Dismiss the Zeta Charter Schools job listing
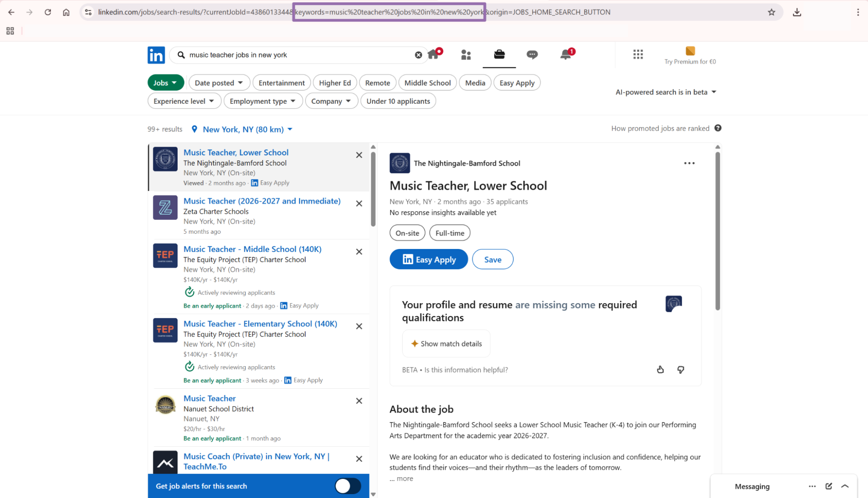This screenshot has height=498, width=868. tap(359, 203)
